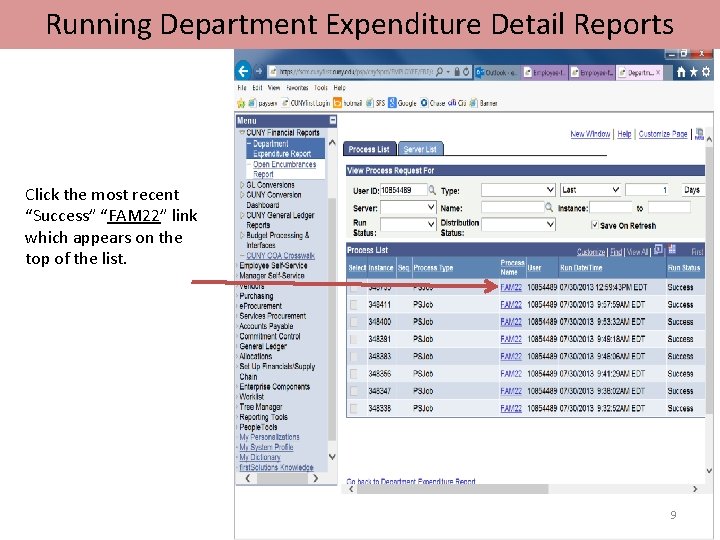Click the Customize Page link

[663, 134]
